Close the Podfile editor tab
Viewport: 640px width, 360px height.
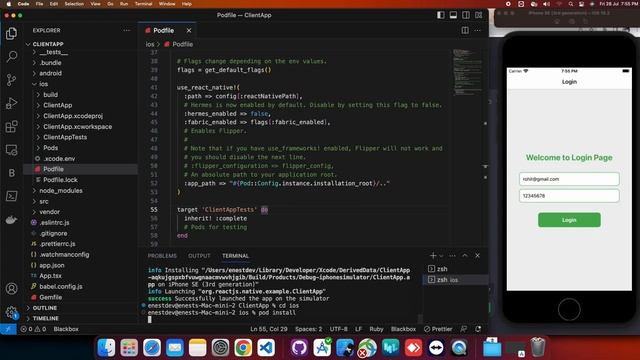tap(189, 31)
